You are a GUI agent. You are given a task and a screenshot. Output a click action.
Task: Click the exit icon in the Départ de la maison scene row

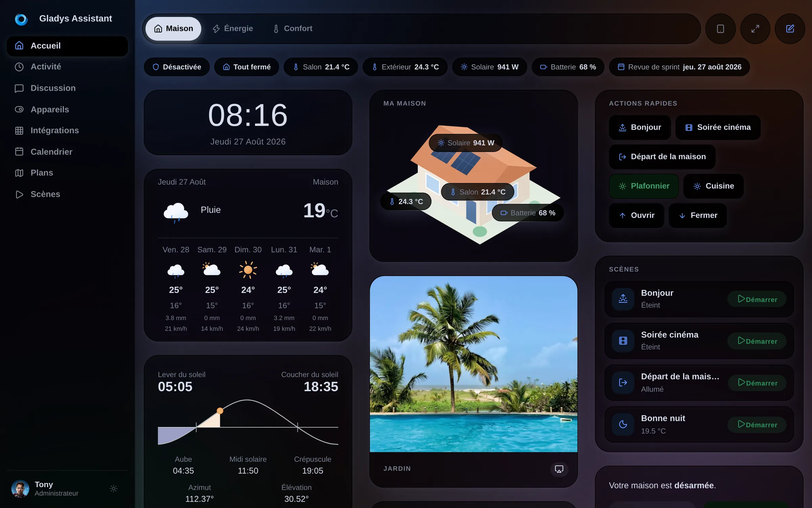pyautogui.click(x=623, y=382)
